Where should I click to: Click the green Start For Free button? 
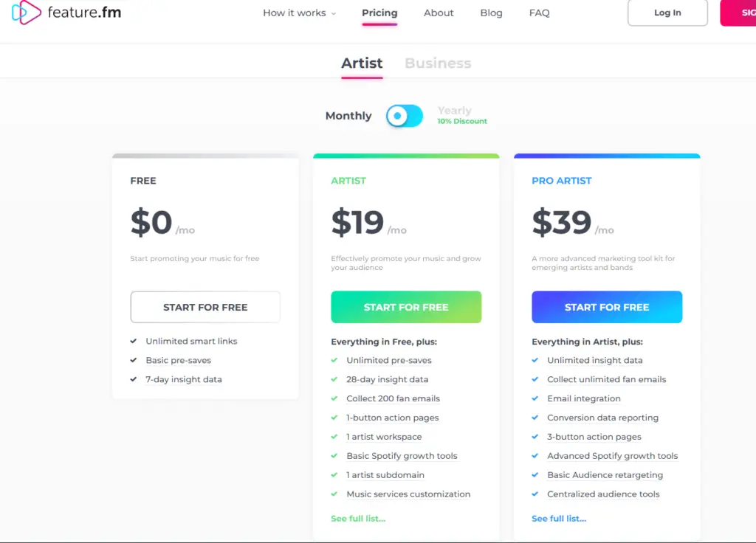click(406, 307)
